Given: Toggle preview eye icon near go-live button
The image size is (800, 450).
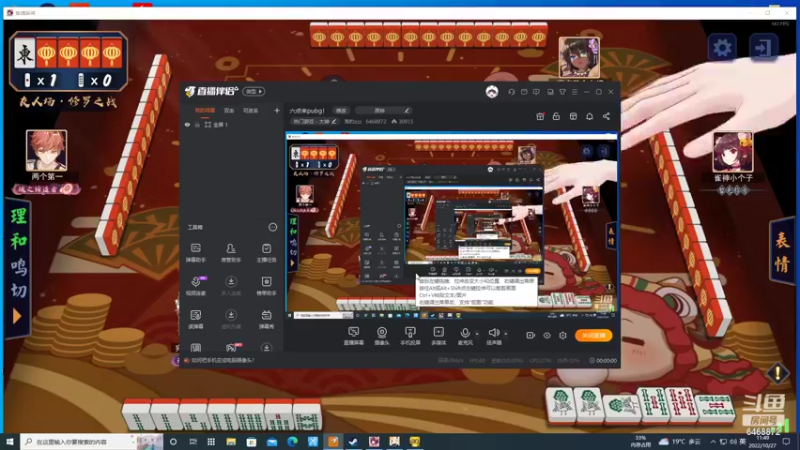Looking at the screenshot, I should pyautogui.click(x=547, y=335).
